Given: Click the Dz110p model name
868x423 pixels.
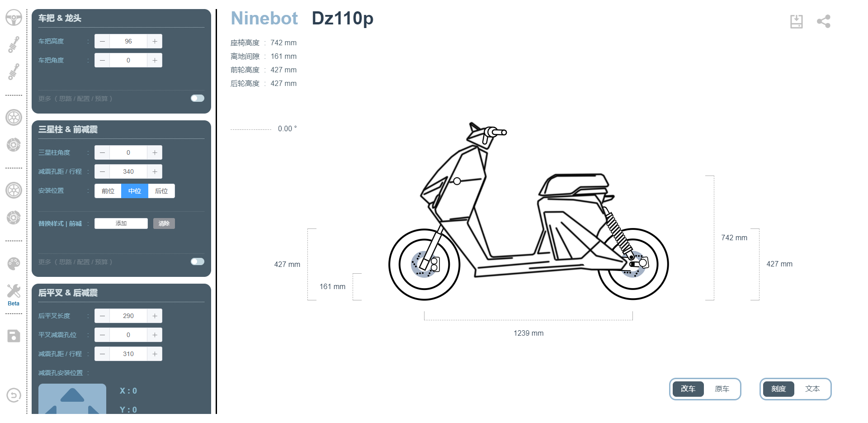Looking at the screenshot, I should tap(343, 19).
